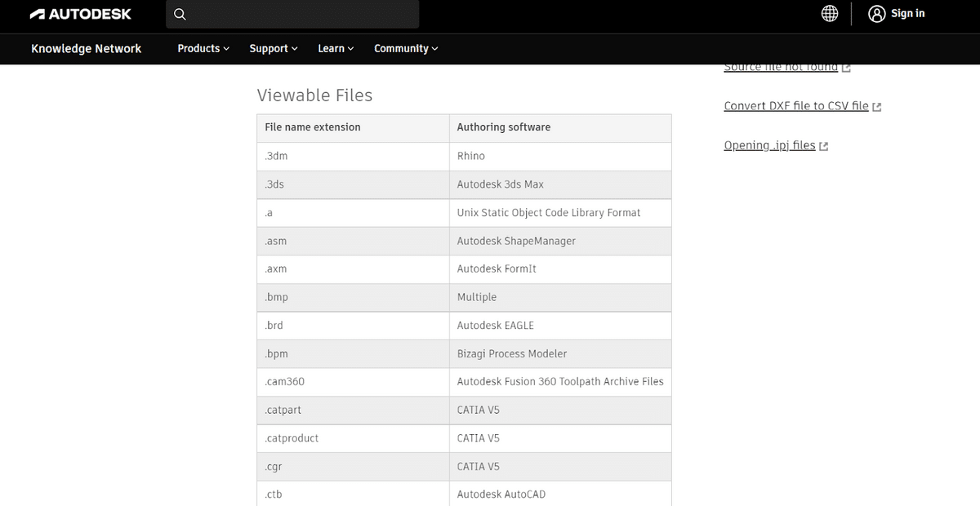
Task: Click the Autodesk logo
Action: [x=80, y=14]
